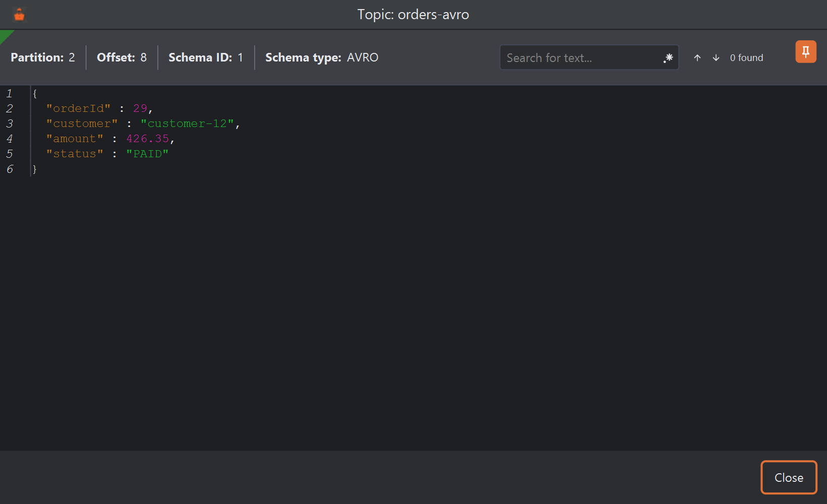Click the "customer" key in JSON
827x504 pixels.
[x=82, y=123]
